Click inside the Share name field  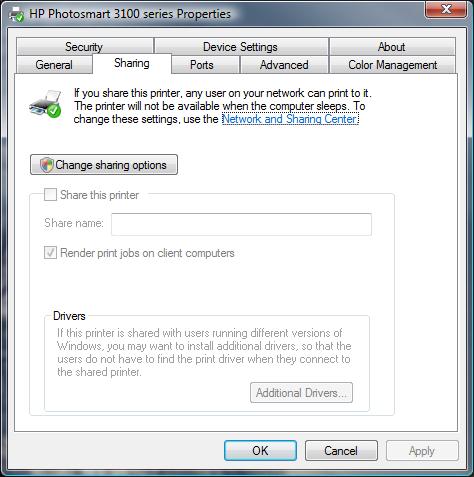(241, 224)
